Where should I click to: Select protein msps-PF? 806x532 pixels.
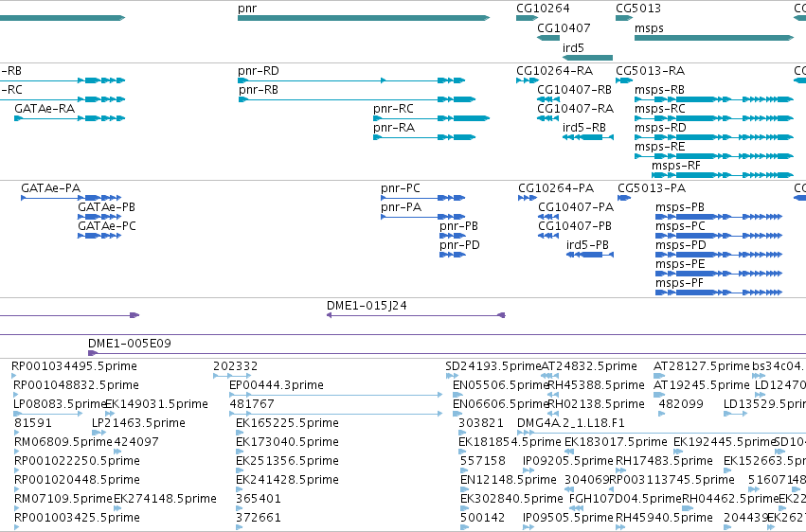pos(719,293)
